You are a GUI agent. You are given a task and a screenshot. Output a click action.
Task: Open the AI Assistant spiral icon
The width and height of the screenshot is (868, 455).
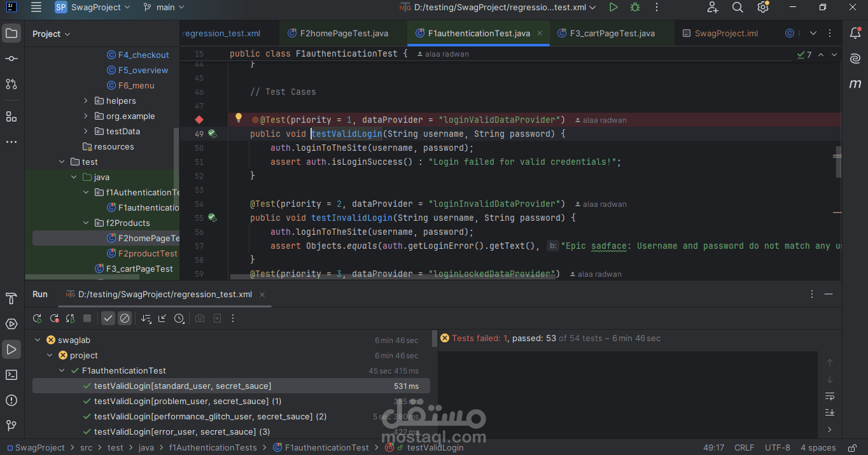855,59
